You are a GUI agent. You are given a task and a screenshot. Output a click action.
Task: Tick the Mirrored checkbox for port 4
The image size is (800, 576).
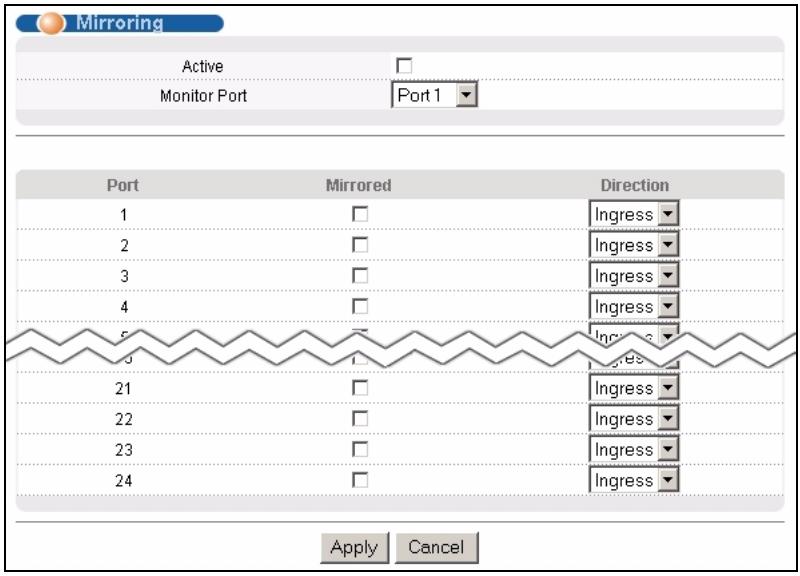coord(360,306)
